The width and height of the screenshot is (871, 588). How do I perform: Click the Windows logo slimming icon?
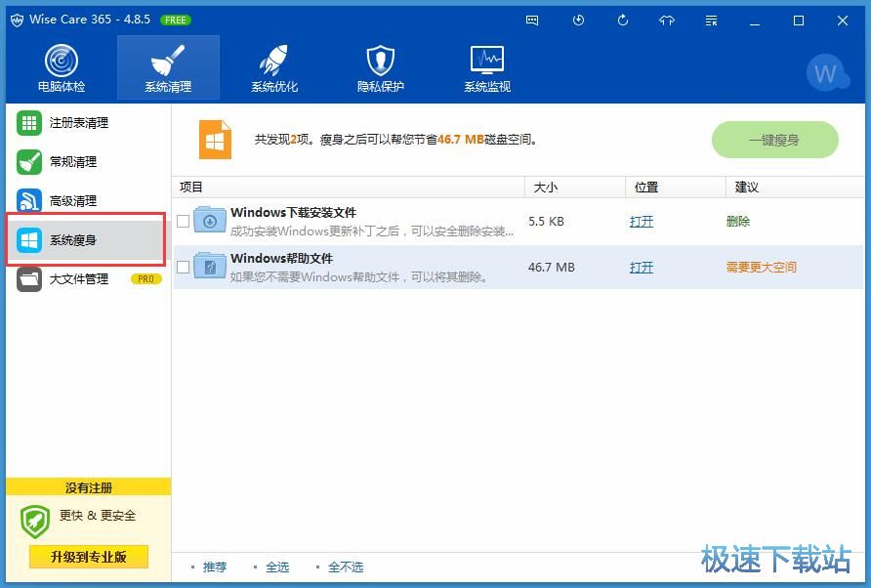(29, 240)
